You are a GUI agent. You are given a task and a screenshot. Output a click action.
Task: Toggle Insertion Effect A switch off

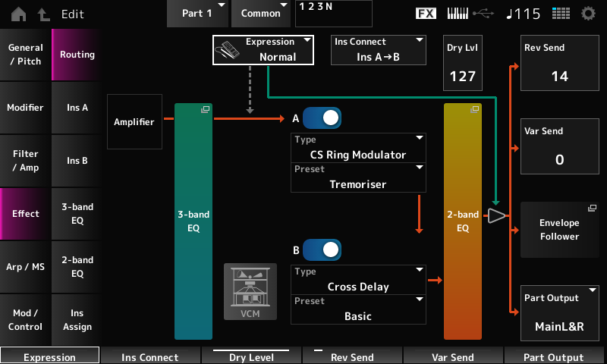pos(322,118)
